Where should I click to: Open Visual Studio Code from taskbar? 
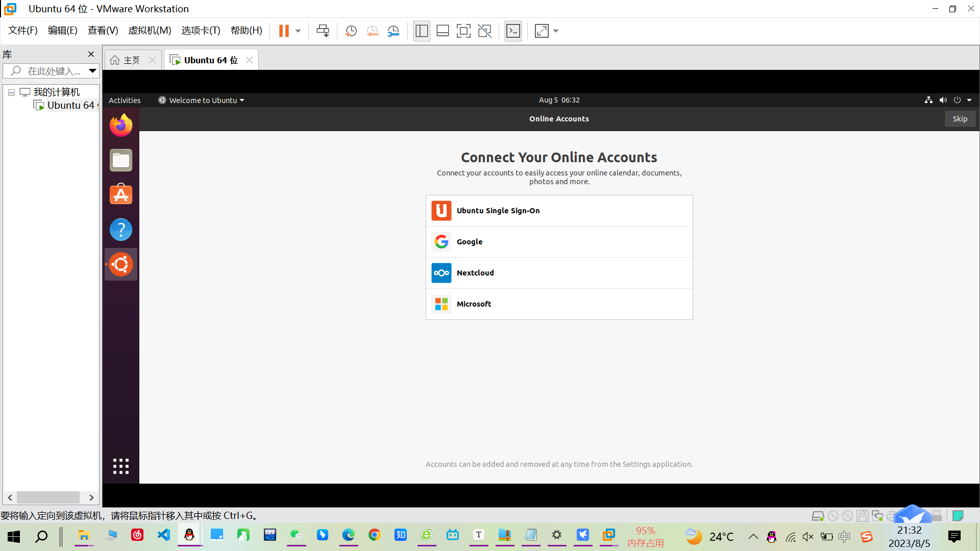[163, 535]
